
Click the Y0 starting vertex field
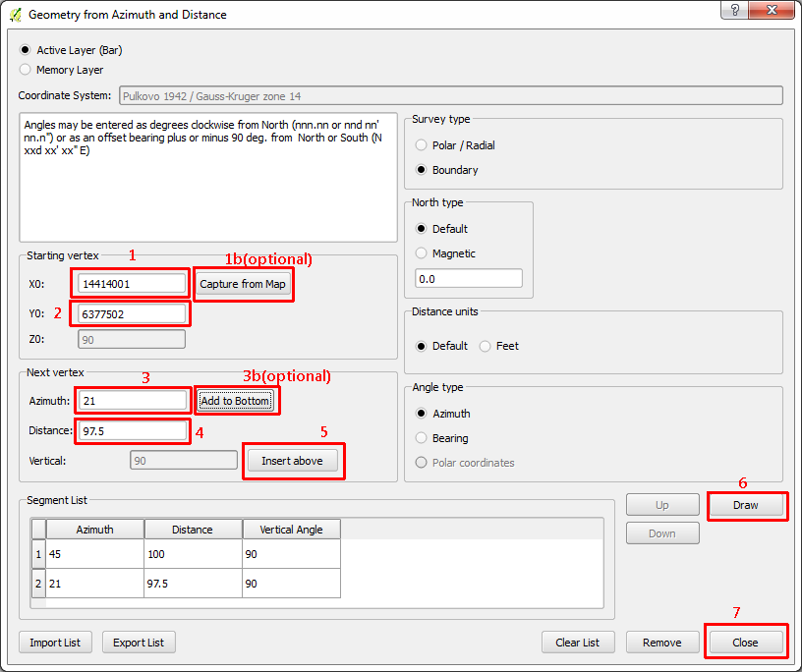[132, 313]
